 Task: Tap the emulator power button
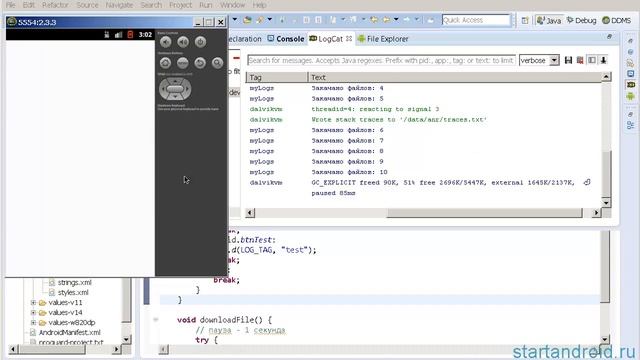200,42
